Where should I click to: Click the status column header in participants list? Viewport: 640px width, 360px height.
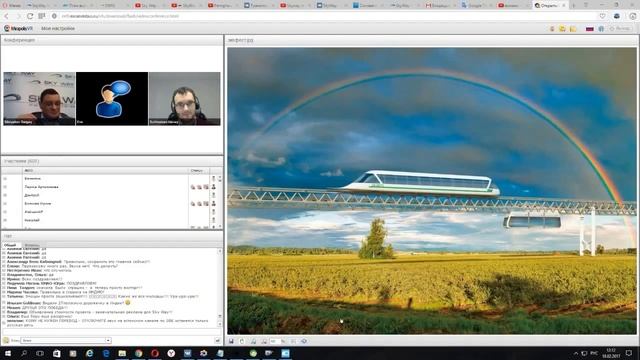197,171
